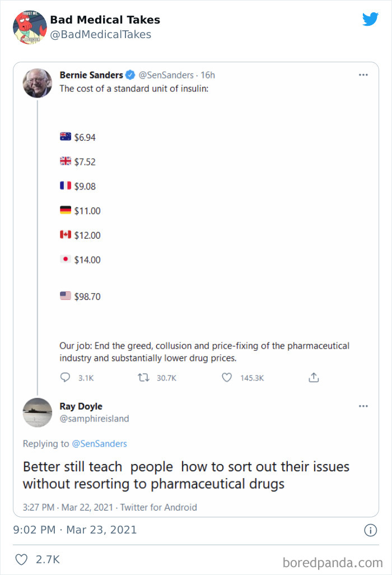Like Bernie Sanders' tweet via the heart icon
The height and width of the screenshot is (575, 392).
click(x=227, y=378)
